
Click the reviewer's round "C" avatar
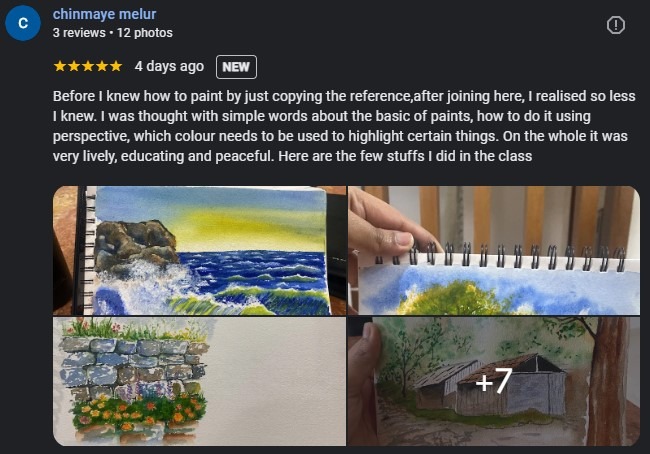click(23, 23)
